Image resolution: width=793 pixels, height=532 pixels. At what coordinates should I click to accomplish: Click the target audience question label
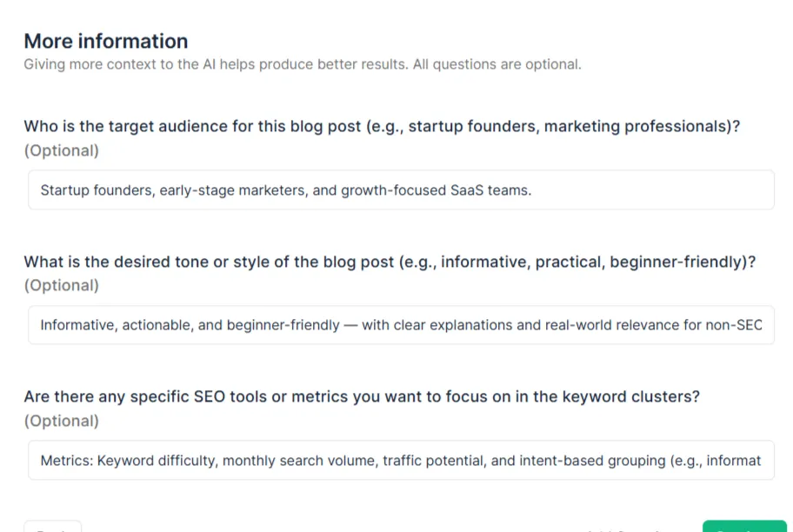382,126
